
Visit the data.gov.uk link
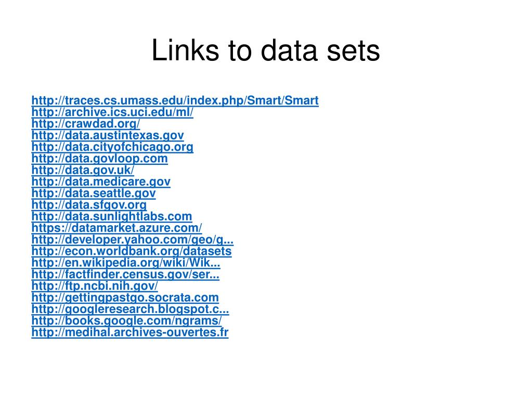[83, 170]
